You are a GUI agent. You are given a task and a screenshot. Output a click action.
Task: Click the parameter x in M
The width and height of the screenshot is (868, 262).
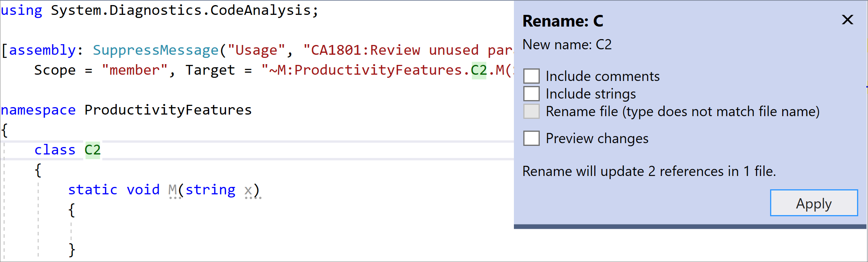click(248, 190)
